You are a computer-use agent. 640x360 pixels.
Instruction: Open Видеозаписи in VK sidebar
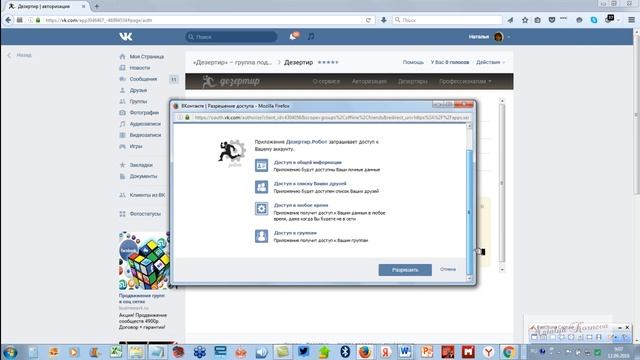145,135
